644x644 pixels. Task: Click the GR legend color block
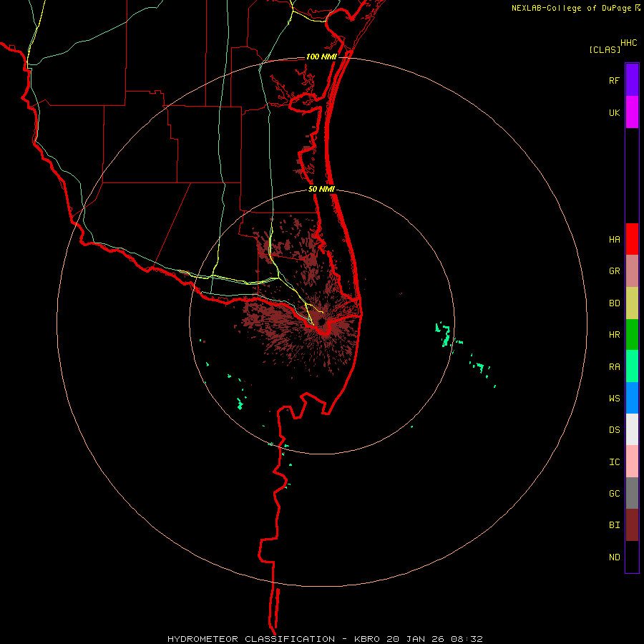click(632, 270)
